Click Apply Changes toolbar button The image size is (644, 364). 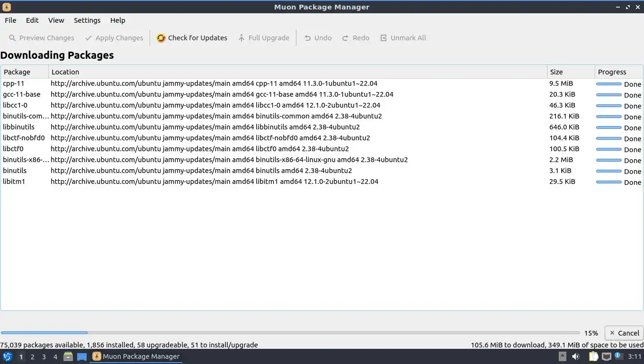114,38
